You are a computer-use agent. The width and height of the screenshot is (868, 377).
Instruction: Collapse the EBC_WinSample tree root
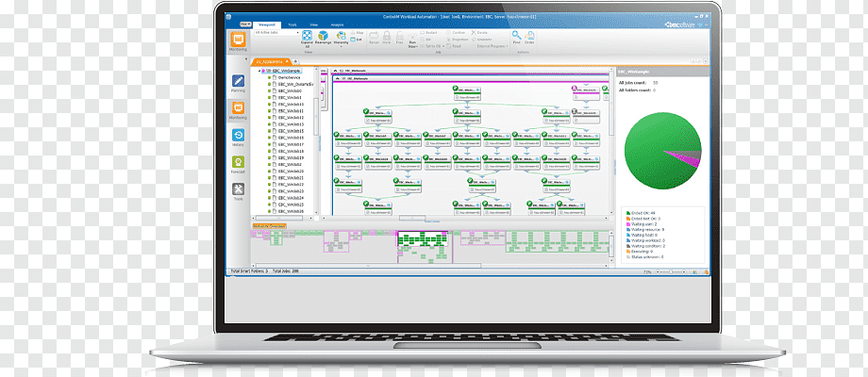(259, 71)
